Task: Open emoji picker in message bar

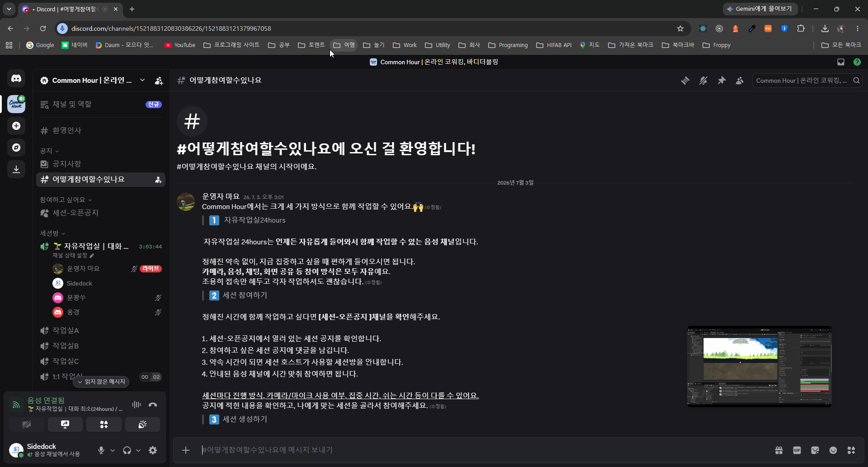Action: (x=833, y=450)
